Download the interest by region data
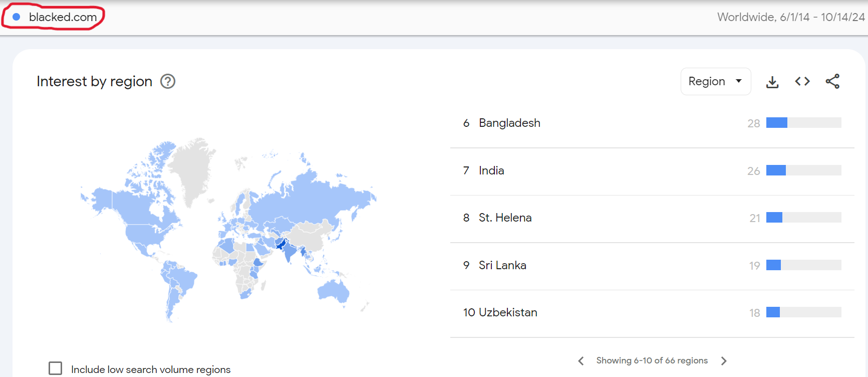The height and width of the screenshot is (377, 868). (x=772, y=82)
